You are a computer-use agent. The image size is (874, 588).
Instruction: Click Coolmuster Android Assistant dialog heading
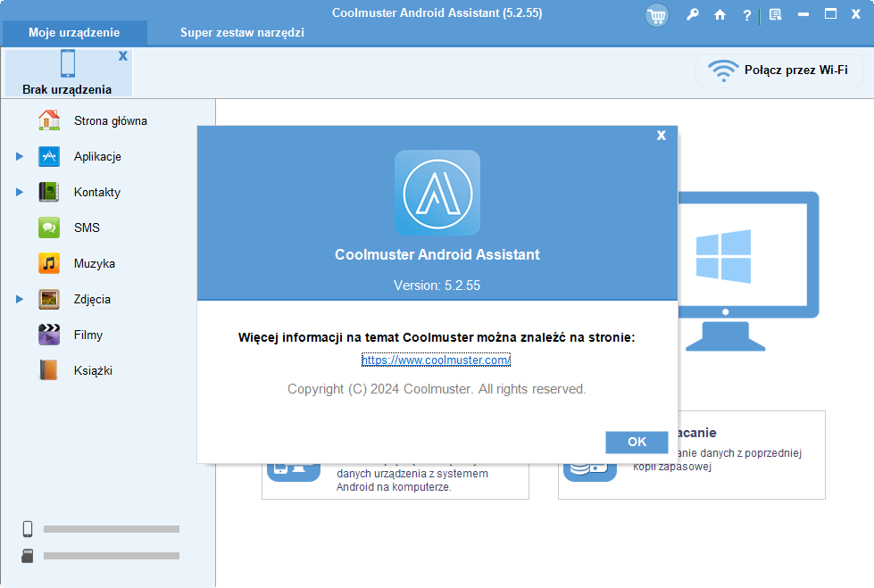[437, 254]
